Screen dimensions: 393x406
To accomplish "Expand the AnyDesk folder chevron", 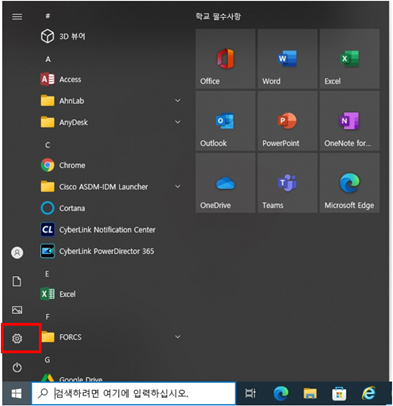I will 178,122.
